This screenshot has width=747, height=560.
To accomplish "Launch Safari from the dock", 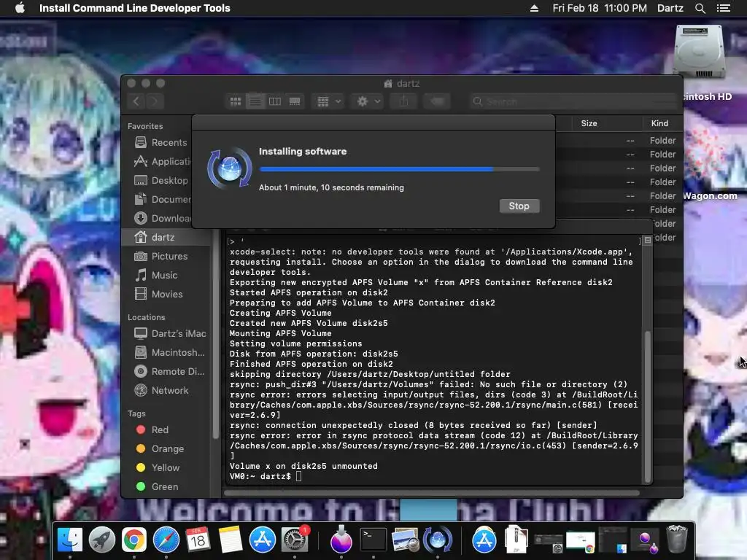I will pyautogui.click(x=166, y=540).
